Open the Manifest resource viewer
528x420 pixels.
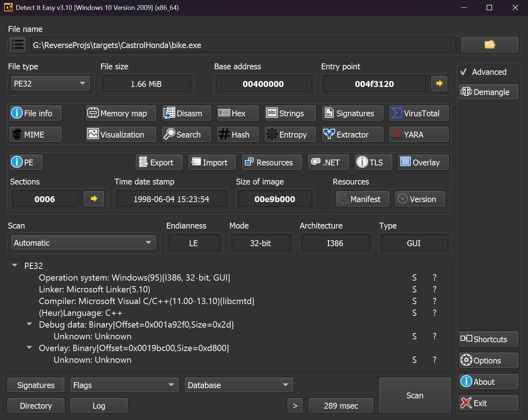362,199
